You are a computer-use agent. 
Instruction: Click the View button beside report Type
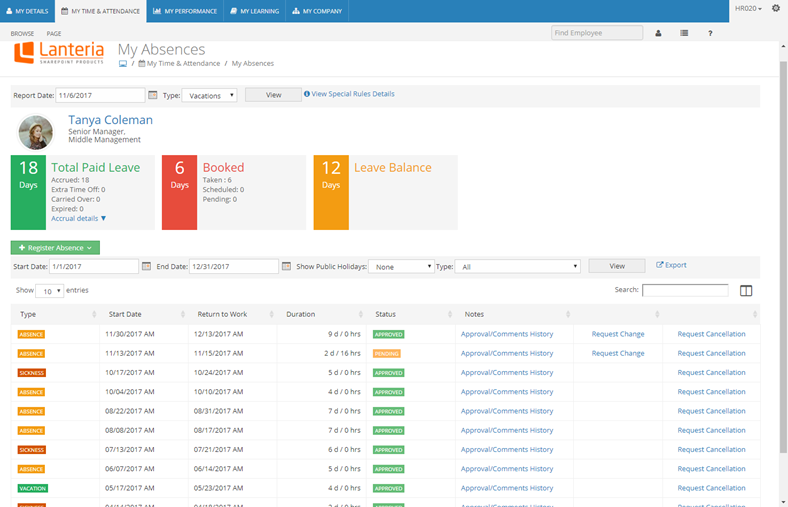[273, 95]
